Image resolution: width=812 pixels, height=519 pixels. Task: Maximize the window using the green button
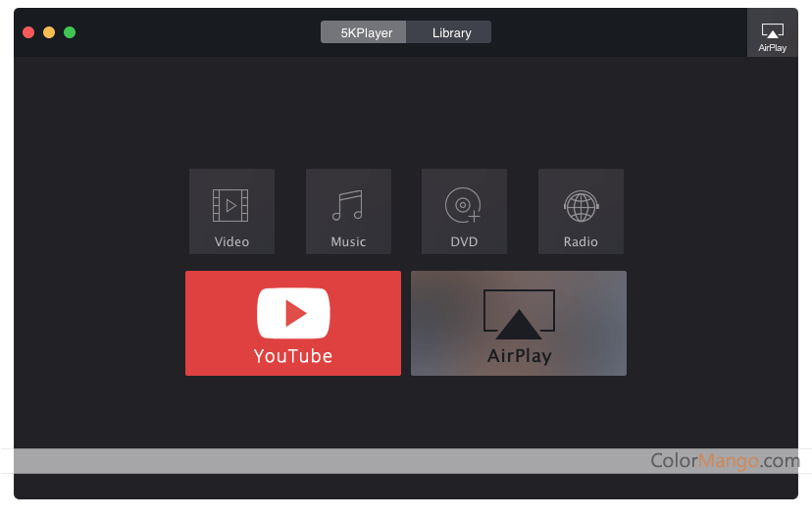click(x=70, y=32)
